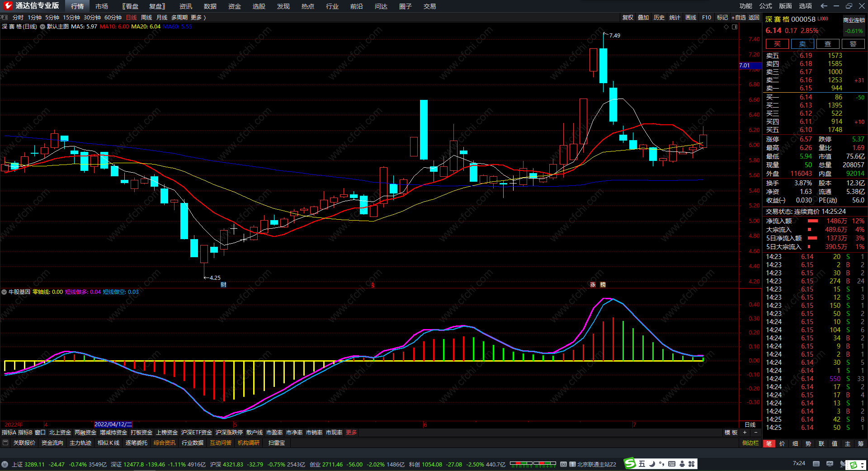Click the panel icon left of 关联报价
Image resolution: width=868 pixels, height=471 pixels.
(5, 443)
